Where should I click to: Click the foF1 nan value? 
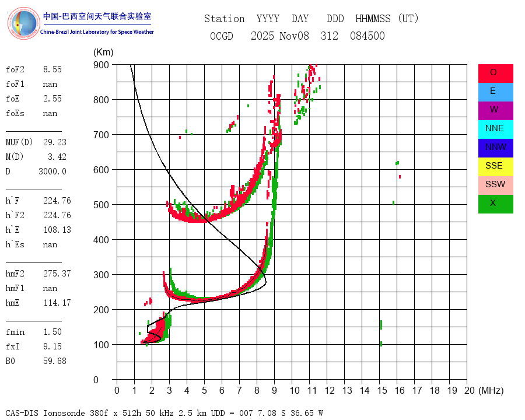click(50, 85)
